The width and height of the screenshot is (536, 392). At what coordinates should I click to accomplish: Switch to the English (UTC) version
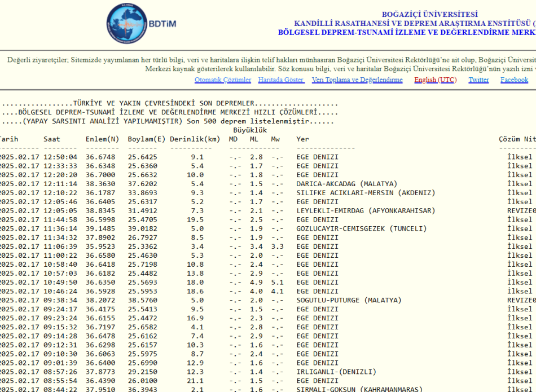(435, 80)
